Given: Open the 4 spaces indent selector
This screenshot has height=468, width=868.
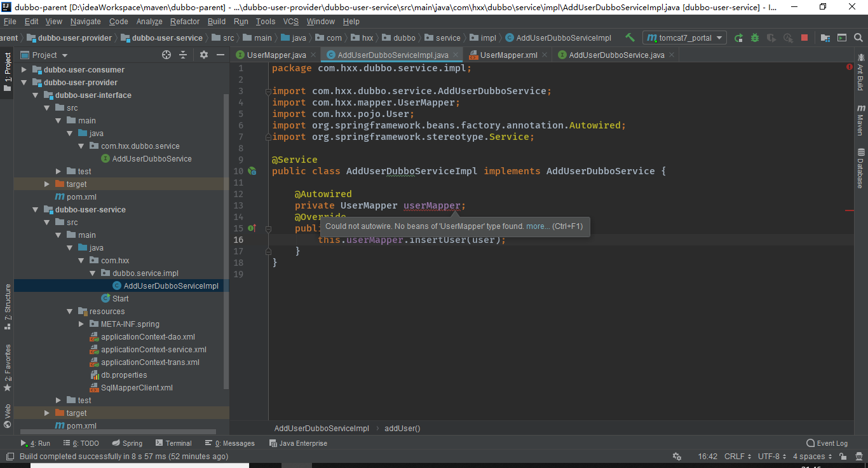Looking at the screenshot, I should [x=813, y=457].
